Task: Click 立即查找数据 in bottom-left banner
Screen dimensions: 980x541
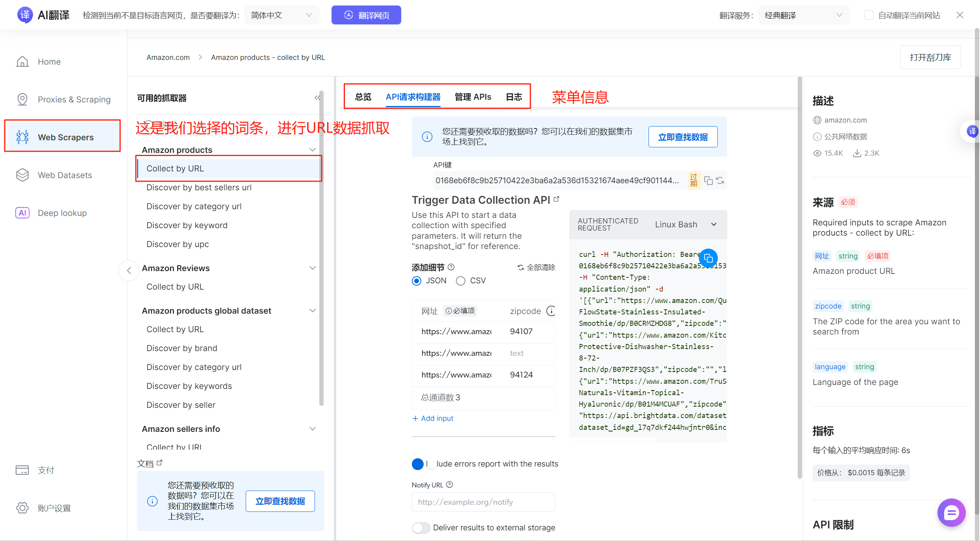Action: pos(280,501)
